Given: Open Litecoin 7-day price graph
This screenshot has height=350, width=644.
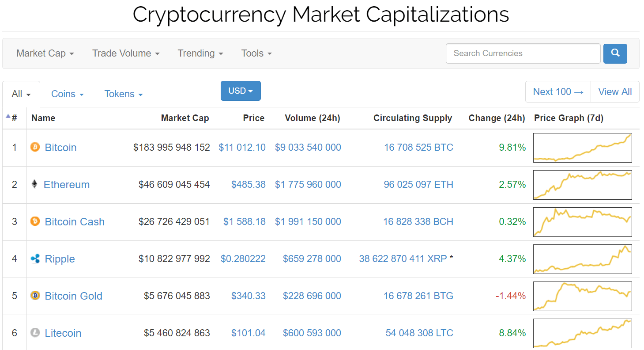Looking at the screenshot, I should click(x=583, y=333).
